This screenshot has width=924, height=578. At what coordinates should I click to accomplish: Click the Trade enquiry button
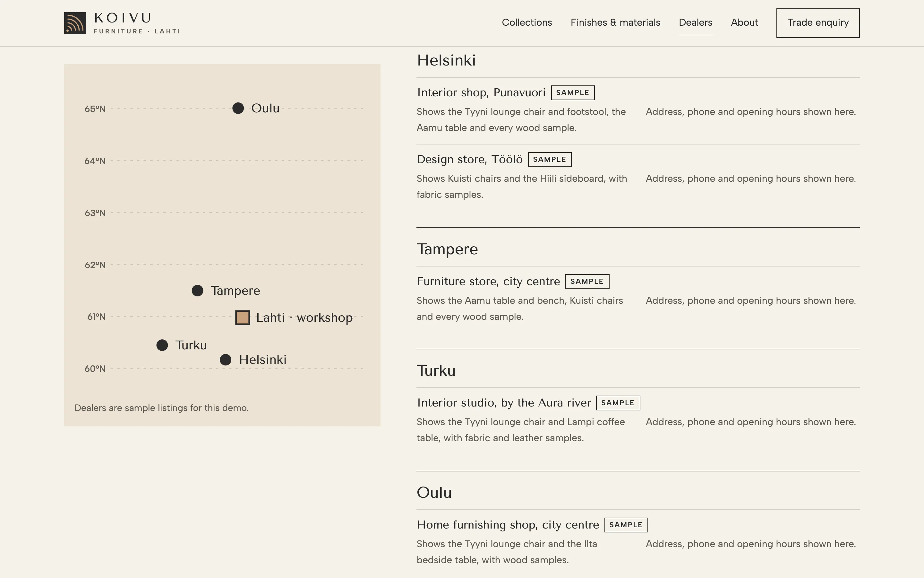click(x=818, y=23)
